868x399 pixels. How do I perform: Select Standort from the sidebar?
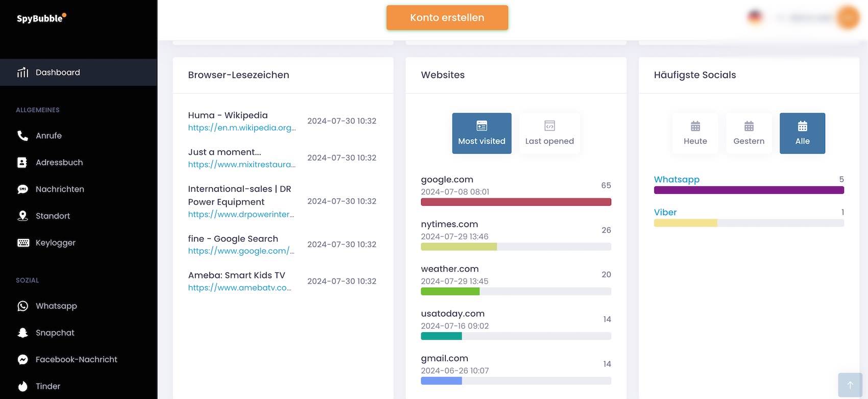pos(79,216)
